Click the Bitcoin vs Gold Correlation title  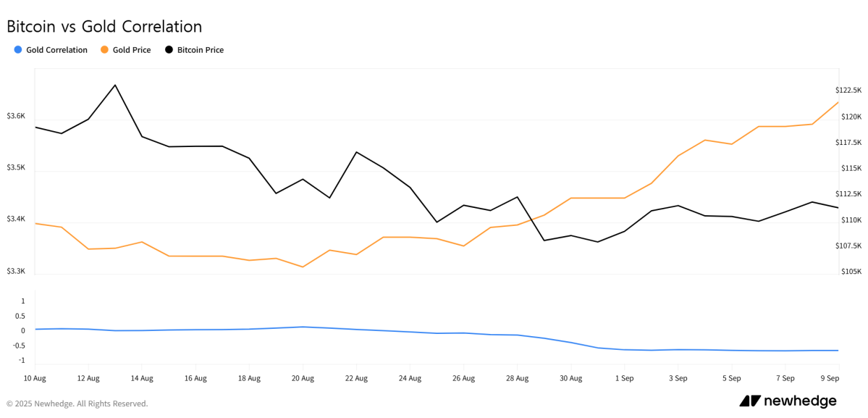[104, 27]
